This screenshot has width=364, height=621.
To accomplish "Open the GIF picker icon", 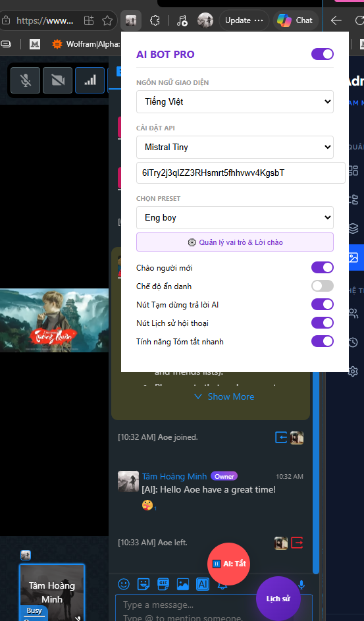I will tap(163, 583).
